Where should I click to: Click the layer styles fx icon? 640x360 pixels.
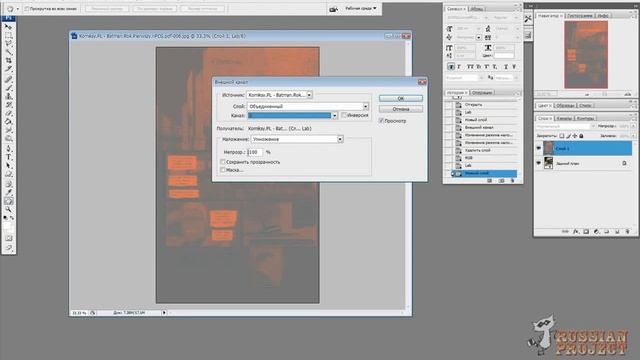576,231
